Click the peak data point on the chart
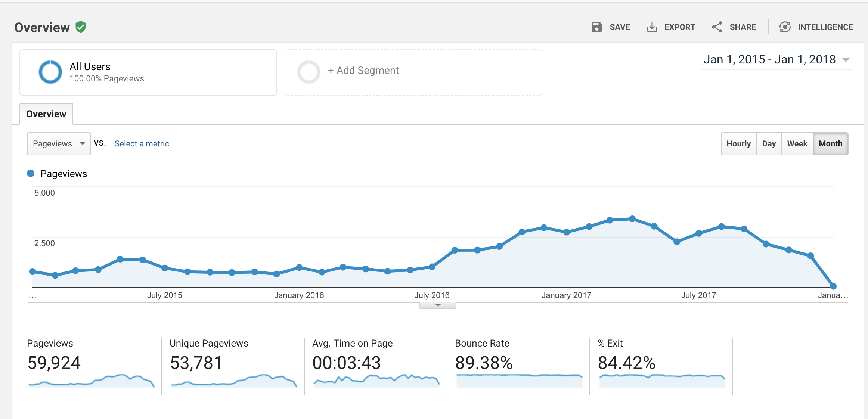The image size is (868, 419). pos(632,219)
